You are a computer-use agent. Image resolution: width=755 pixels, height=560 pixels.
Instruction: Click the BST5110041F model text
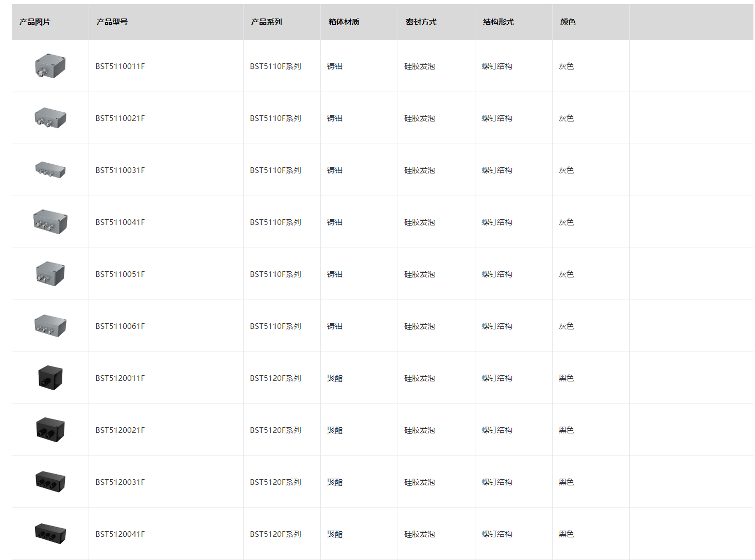point(120,222)
